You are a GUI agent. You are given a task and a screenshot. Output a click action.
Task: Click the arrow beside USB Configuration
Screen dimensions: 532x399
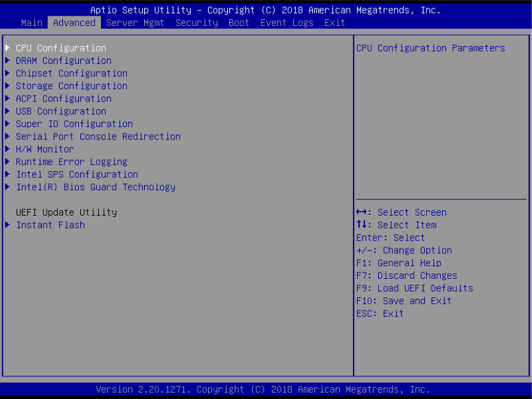[8, 111]
